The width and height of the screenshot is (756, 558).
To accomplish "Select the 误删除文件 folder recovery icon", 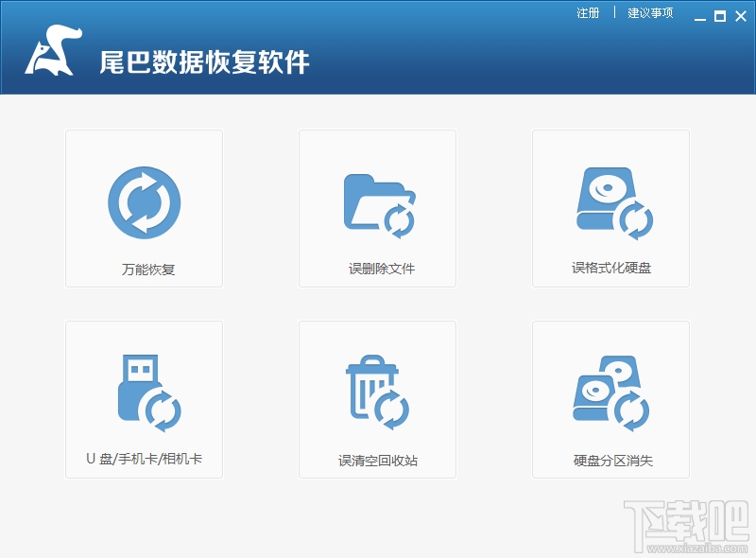I will 380,206.
